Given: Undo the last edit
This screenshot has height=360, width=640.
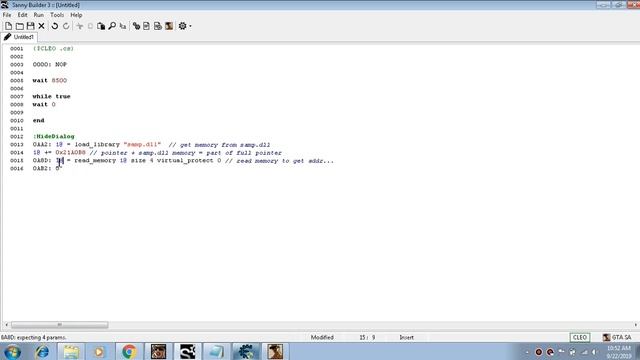Looking at the screenshot, I should pos(55,26).
